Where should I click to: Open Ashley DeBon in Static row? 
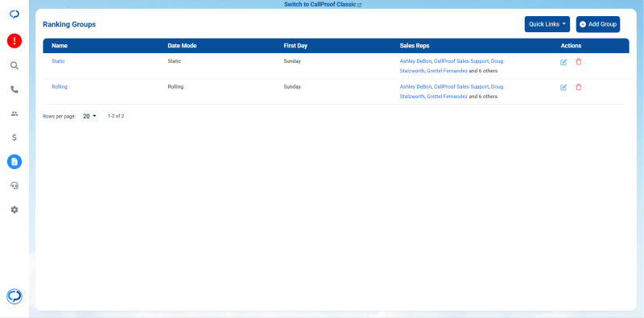click(x=415, y=61)
